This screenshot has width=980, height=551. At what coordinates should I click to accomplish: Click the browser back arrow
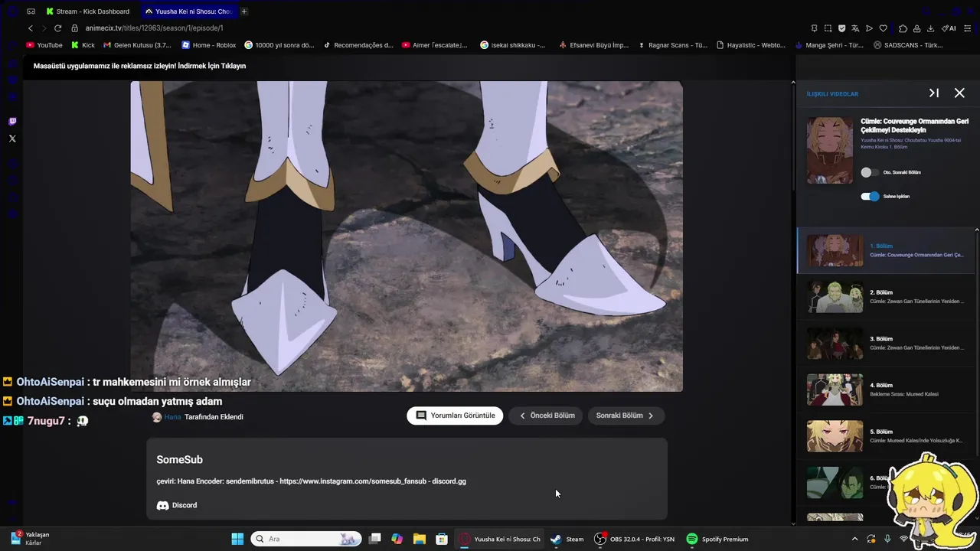[x=31, y=28]
